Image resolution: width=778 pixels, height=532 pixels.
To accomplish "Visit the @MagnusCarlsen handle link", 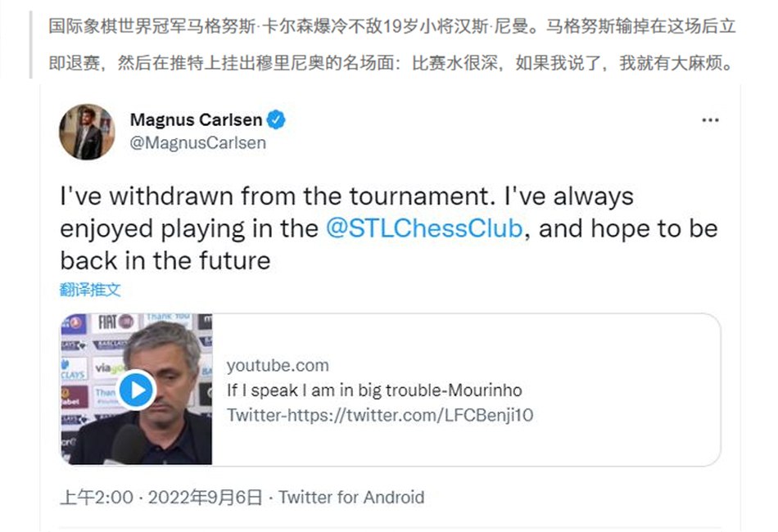I will [198, 143].
